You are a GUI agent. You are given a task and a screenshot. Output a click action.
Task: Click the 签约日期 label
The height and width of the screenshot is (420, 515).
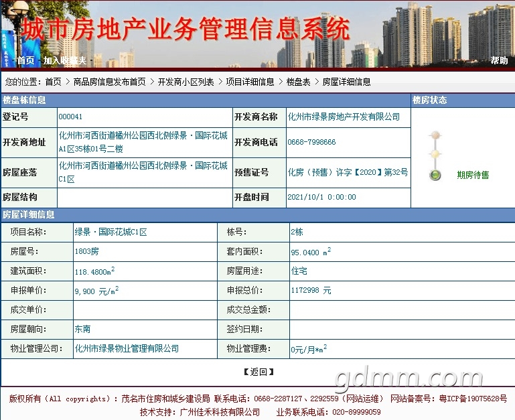[x=244, y=329]
